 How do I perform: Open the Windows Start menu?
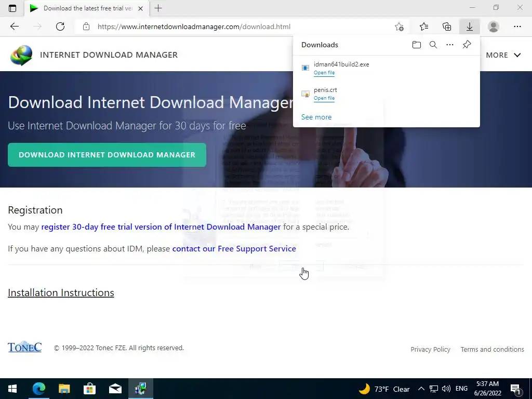(12, 389)
